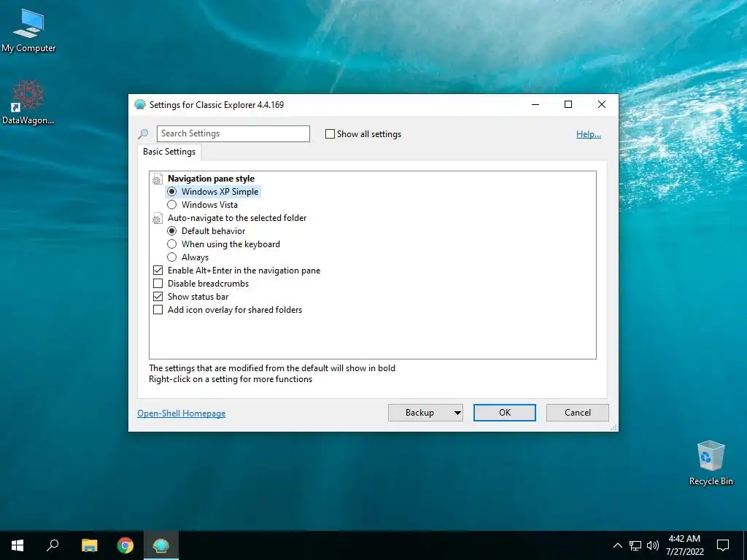Screen dimensions: 747x560
Task: Launch Google Chrome from the taskbar
Action: [x=125, y=545]
